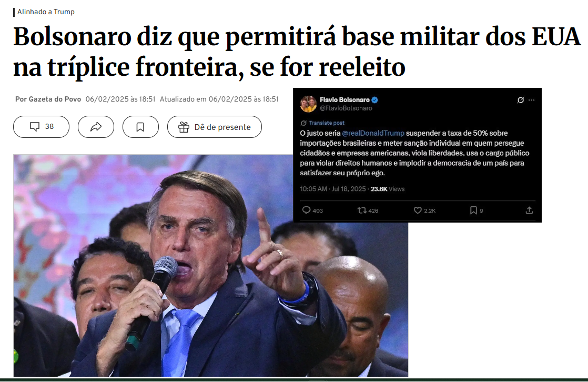
Task: Click the Grok icon on the tweet
Action: (521, 100)
